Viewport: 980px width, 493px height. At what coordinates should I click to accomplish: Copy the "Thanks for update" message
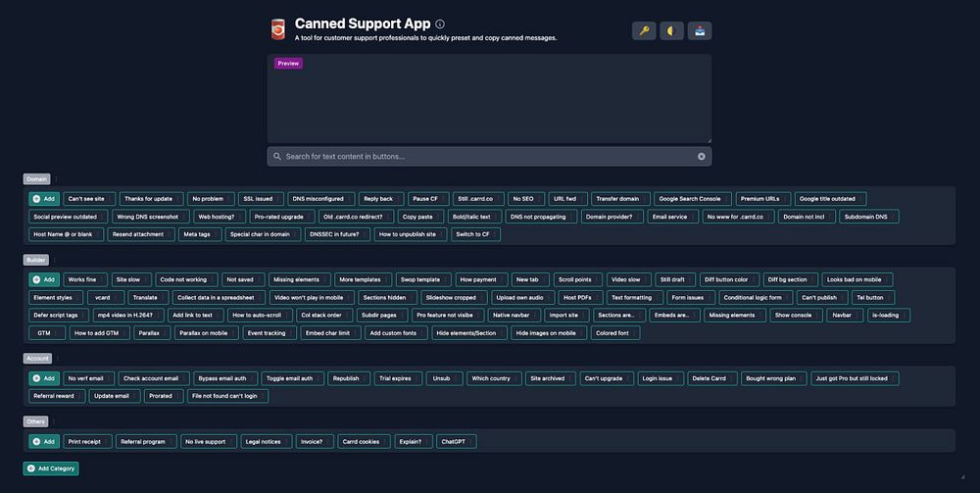coord(151,199)
